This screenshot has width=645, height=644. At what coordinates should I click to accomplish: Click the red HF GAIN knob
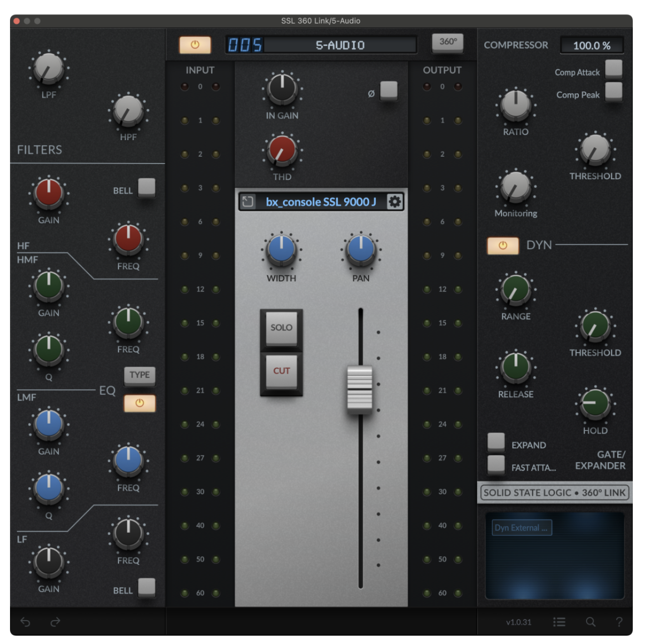click(48, 194)
